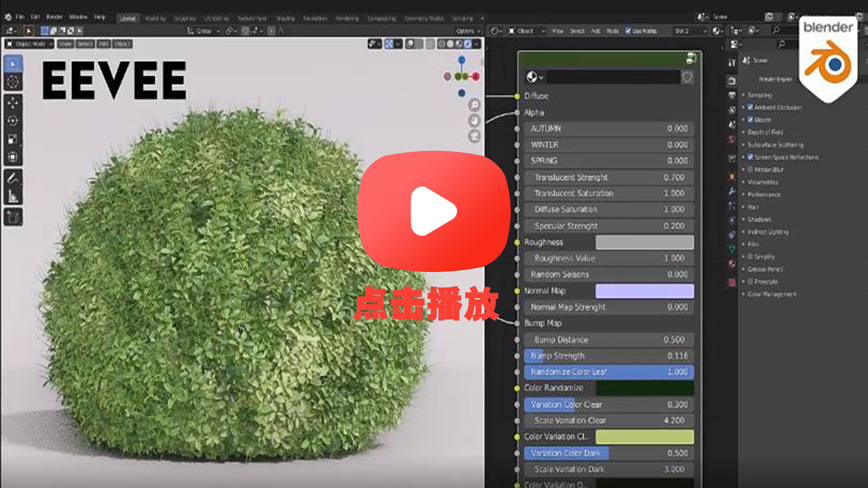Open the Window menu
The height and width of the screenshot is (488, 868).
coord(78,17)
